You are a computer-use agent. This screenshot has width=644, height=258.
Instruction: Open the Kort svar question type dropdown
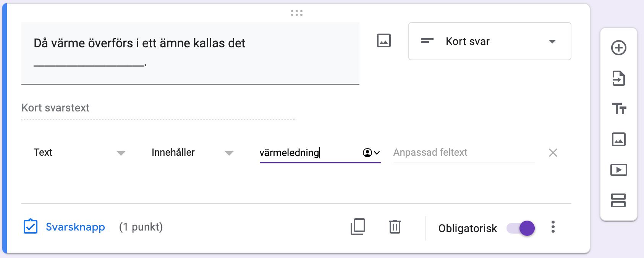(x=489, y=41)
